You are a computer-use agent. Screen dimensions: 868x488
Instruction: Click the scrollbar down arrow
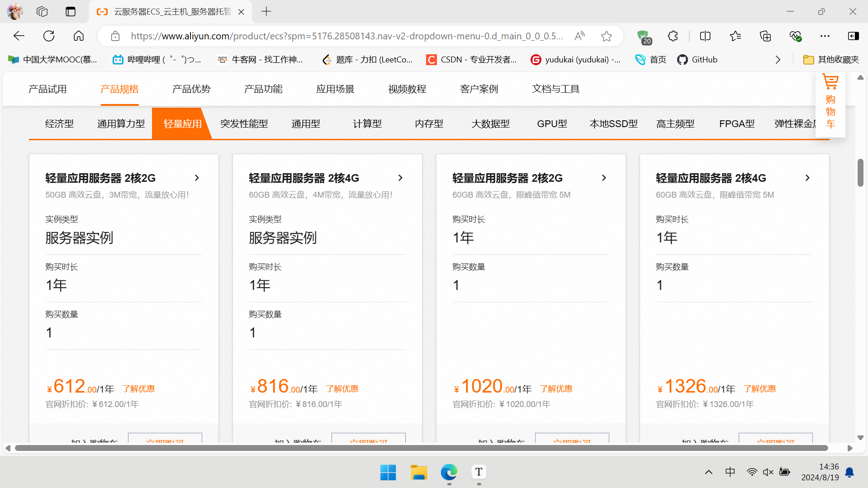[860, 437]
